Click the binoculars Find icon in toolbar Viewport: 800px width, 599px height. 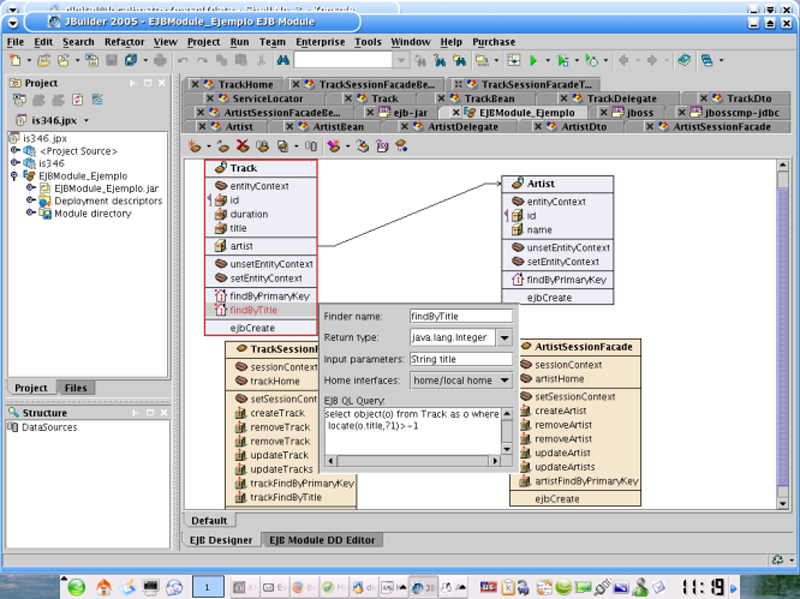tap(283, 61)
